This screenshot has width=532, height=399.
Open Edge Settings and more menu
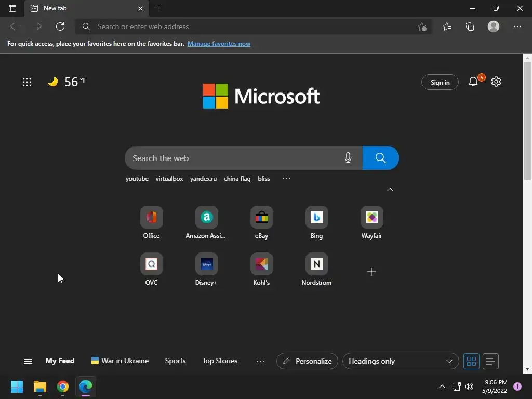point(517,26)
